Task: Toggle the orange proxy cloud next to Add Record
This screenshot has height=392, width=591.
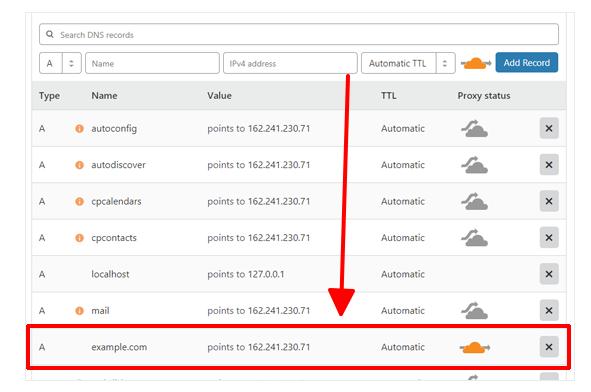Action: pyautogui.click(x=476, y=63)
